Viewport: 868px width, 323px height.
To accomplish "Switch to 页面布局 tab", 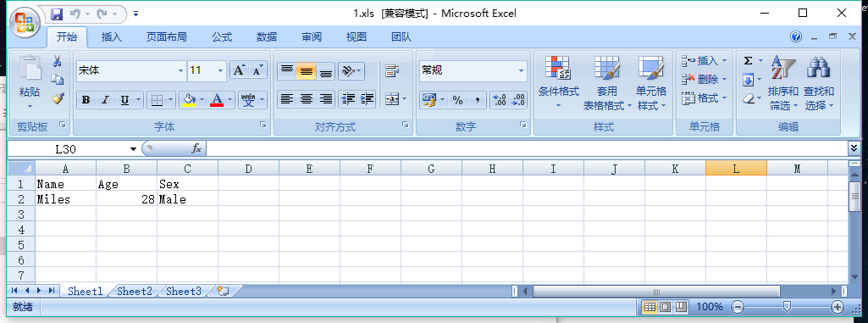I will (x=166, y=37).
